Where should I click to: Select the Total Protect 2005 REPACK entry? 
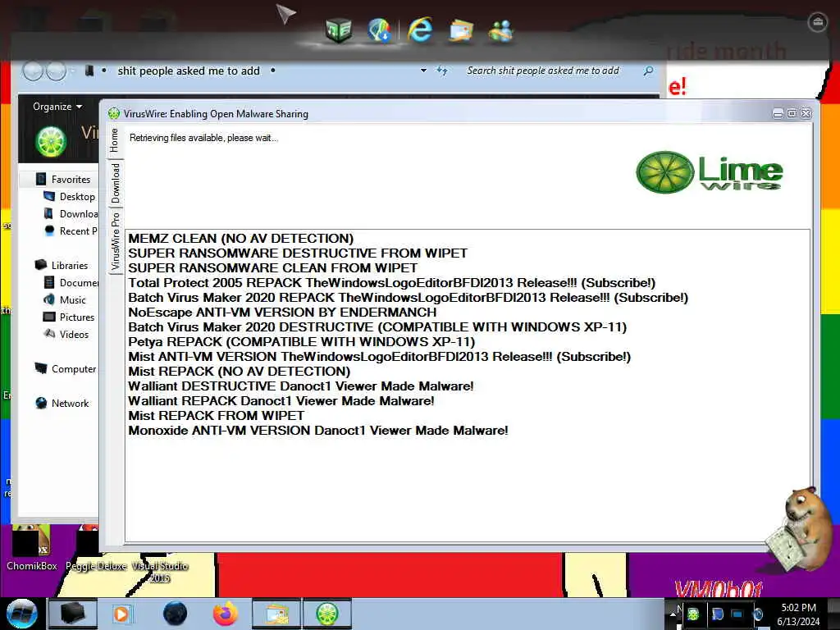tap(391, 283)
